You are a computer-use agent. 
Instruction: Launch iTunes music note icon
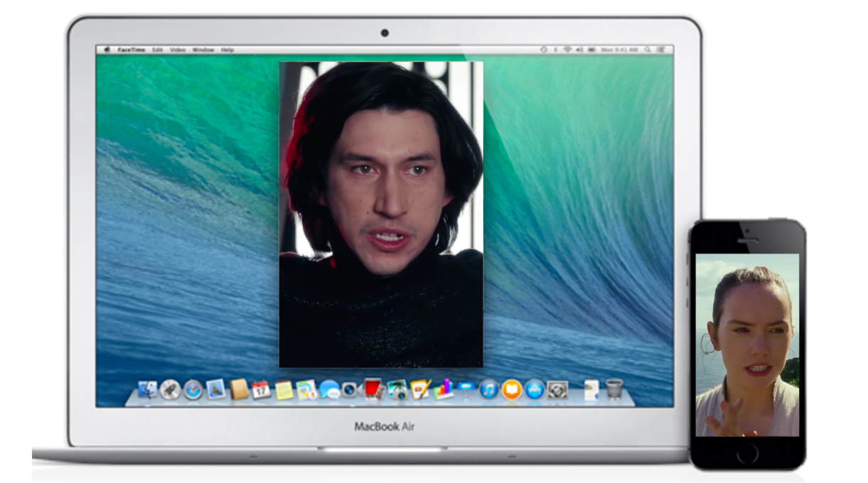tap(488, 389)
